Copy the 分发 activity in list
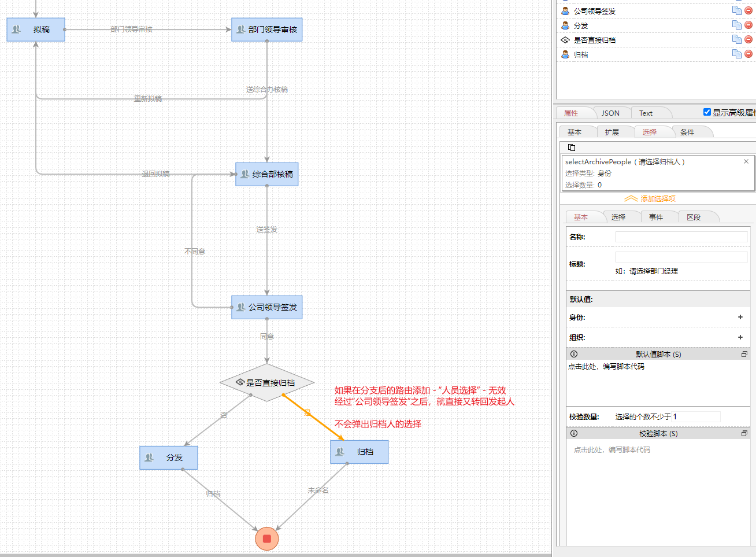 tap(736, 25)
